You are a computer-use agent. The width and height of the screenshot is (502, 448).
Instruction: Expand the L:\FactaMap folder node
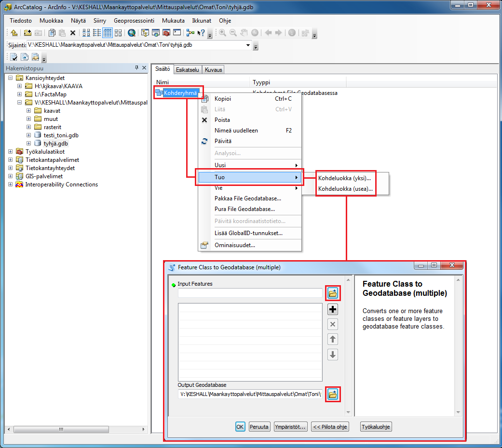point(19,94)
